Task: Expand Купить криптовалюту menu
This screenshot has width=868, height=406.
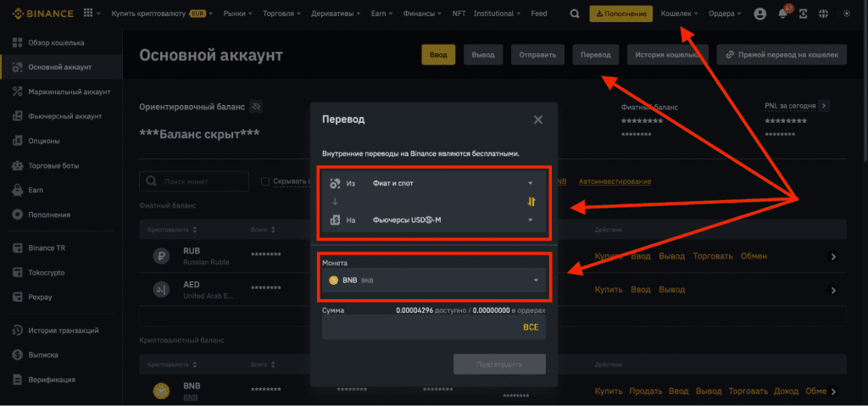Action: 163,14
